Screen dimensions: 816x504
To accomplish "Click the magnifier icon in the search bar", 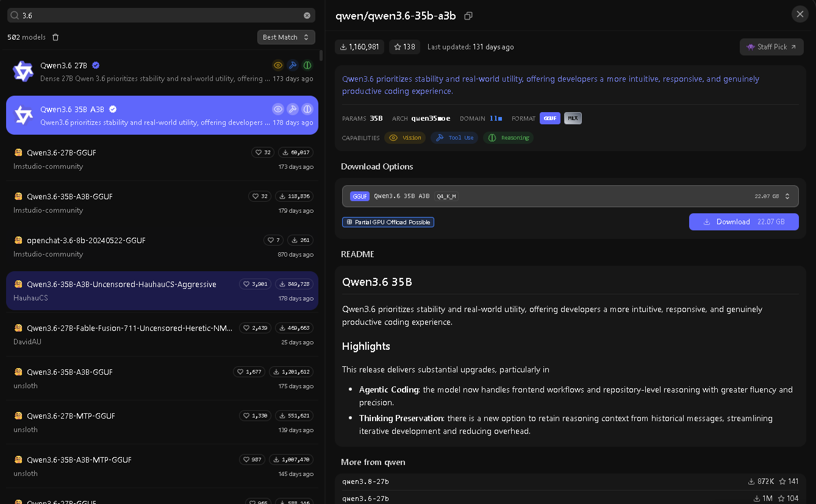I will click(15, 15).
